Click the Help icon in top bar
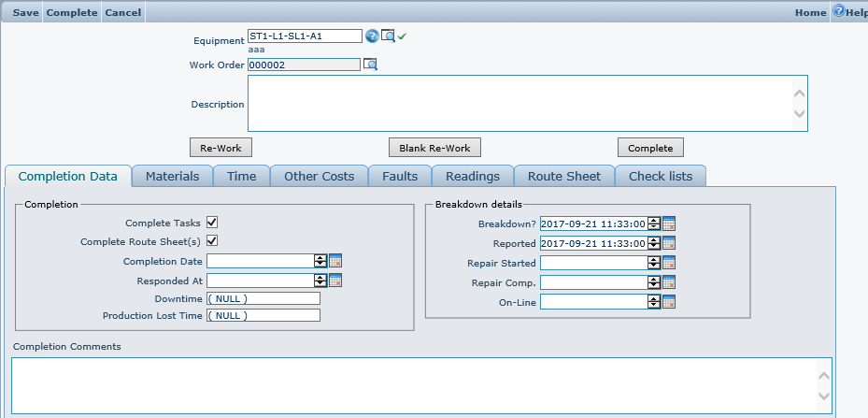868x418 pixels. click(838, 12)
